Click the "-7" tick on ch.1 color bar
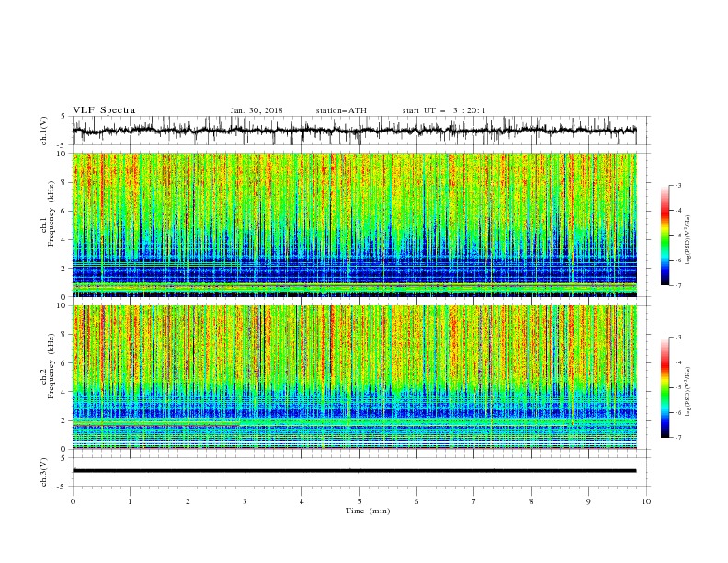This screenshot has height=563, width=728. (678, 285)
